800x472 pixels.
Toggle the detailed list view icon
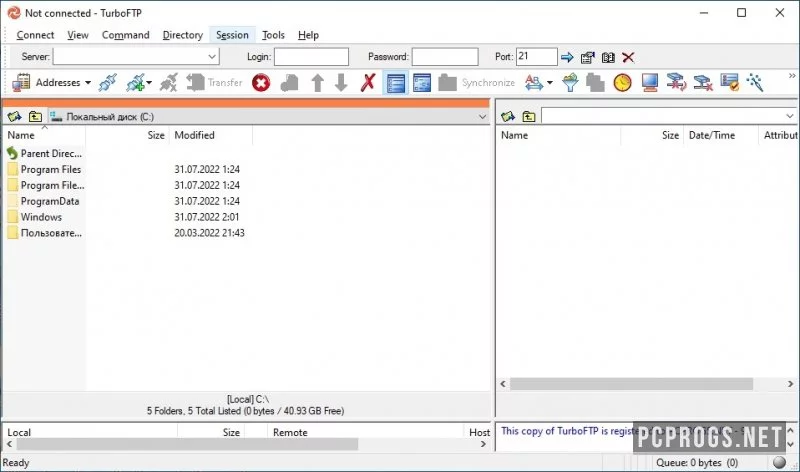coord(396,83)
